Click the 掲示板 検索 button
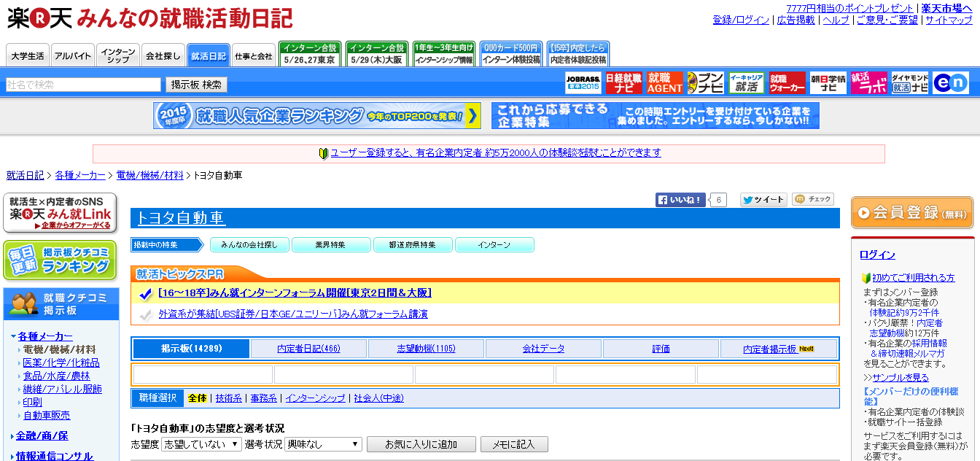Viewport: 980px width, 461px height. pos(197,85)
